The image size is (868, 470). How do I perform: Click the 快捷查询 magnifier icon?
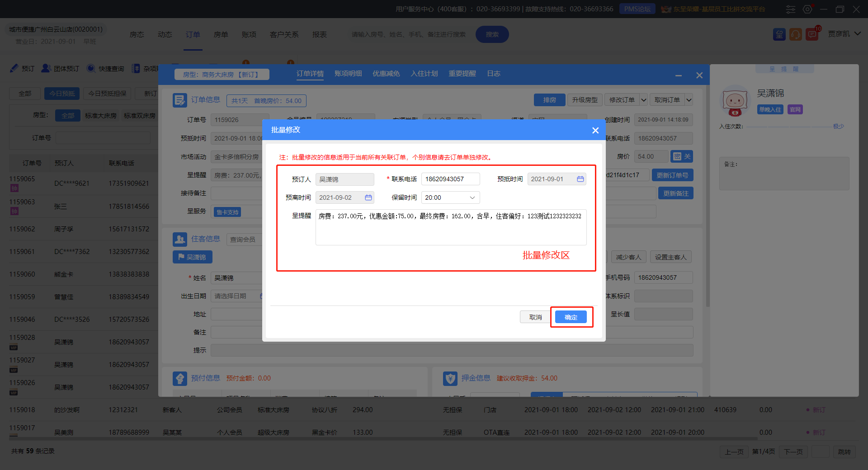point(91,68)
